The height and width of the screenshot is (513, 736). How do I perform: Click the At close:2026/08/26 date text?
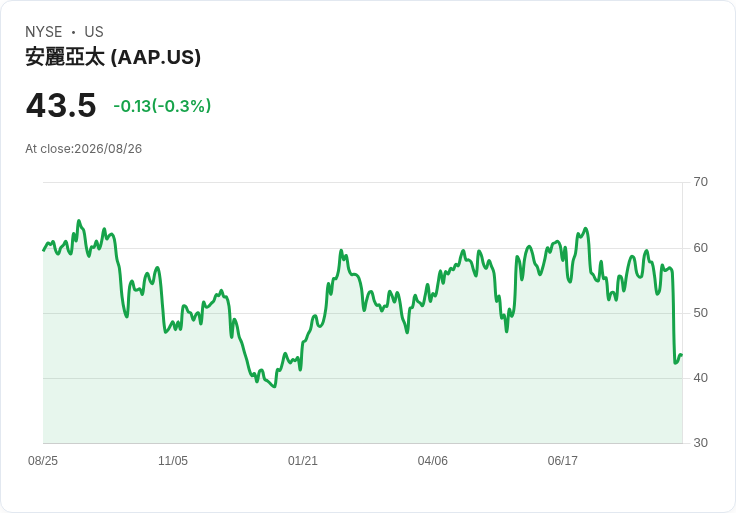pos(84,149)
